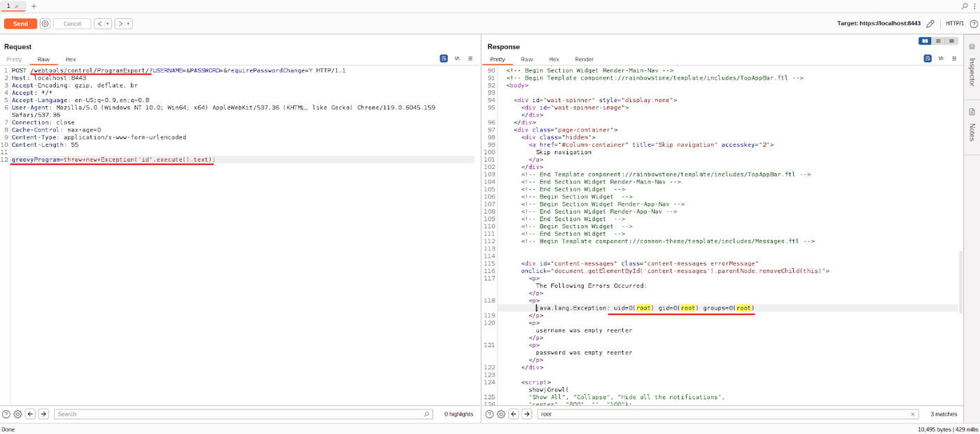Select combined tabbed layout
The height and width of the screenshot is (434, 980).
[x=951, y=41]
